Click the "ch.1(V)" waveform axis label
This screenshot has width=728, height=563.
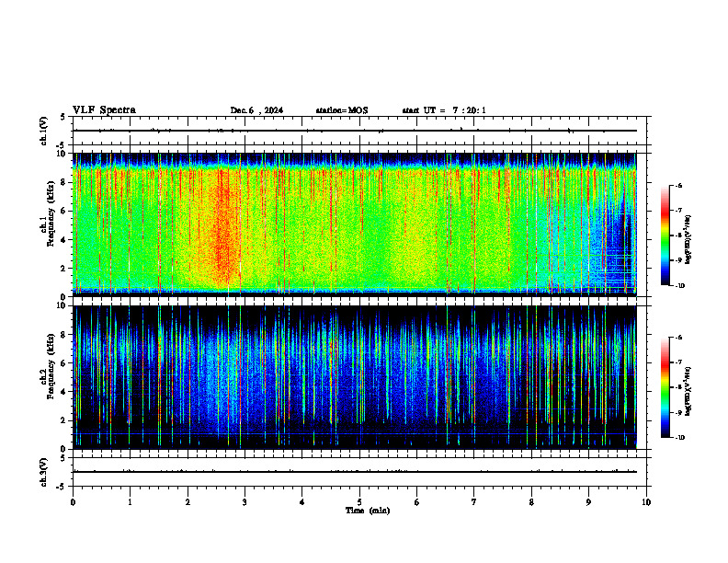(44, 131)
